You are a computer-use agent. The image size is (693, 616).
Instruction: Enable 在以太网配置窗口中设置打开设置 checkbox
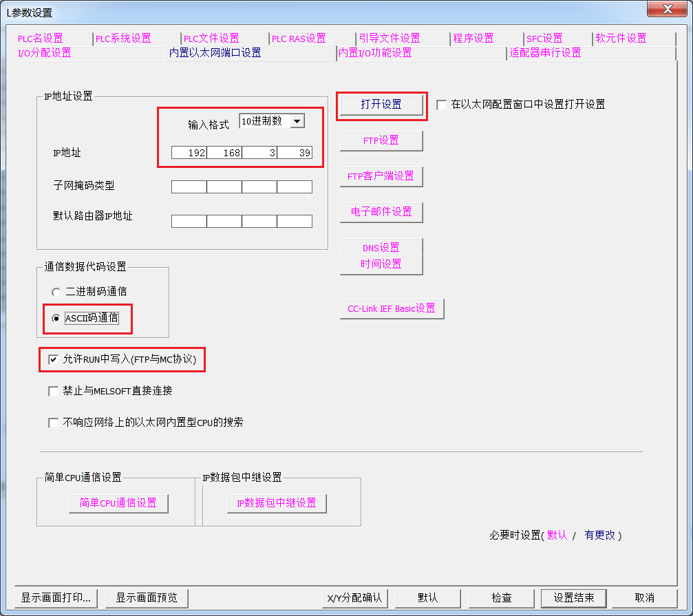pyautogui.click(x=442, y=105)
